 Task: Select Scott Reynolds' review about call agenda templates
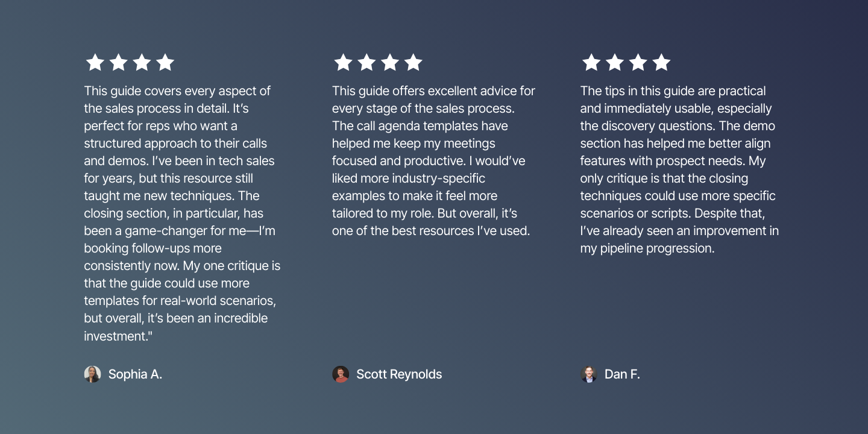(433, 161)
